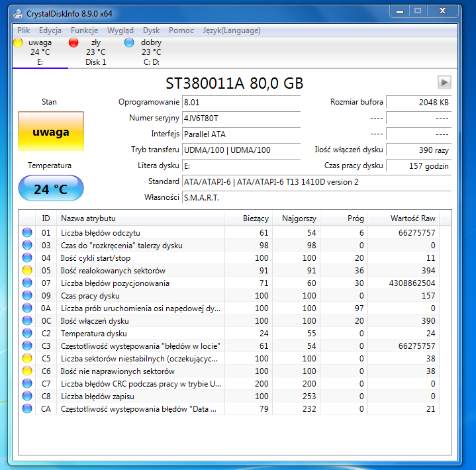Screen dimensions: 476x470
Task: Click power-on count field '390 razy'
Action: point(418,150)
